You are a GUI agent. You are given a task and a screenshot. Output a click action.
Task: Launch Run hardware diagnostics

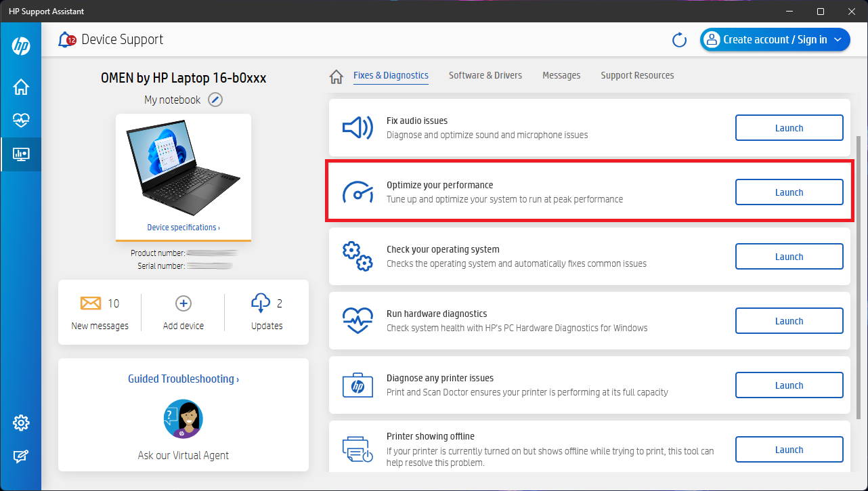click(x=789, y=321)
